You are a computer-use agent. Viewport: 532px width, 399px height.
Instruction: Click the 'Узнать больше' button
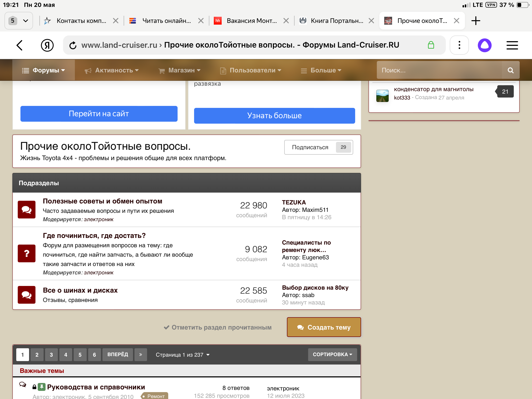tap(275, 116)
